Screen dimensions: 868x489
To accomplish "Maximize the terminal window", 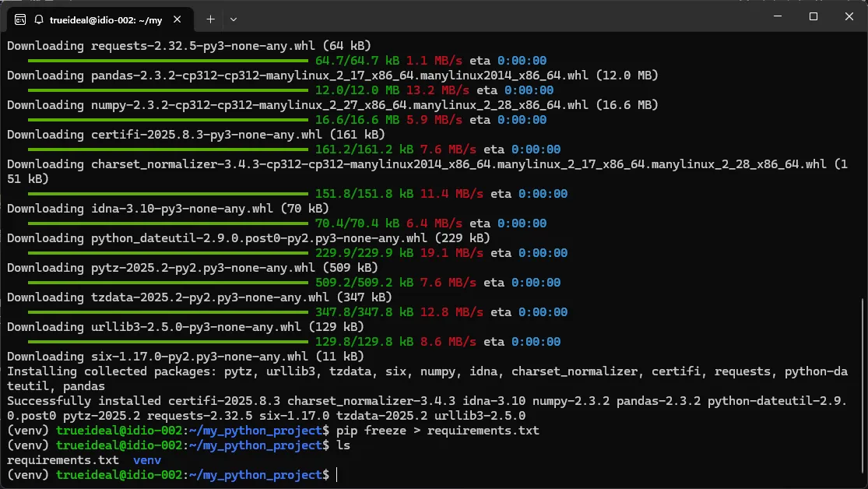I will (813, 16).
